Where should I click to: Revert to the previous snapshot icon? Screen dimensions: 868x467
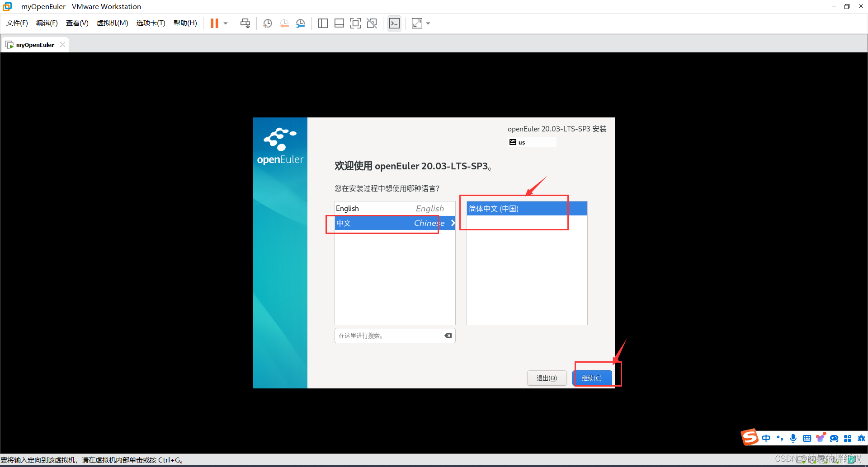point(284,23)
